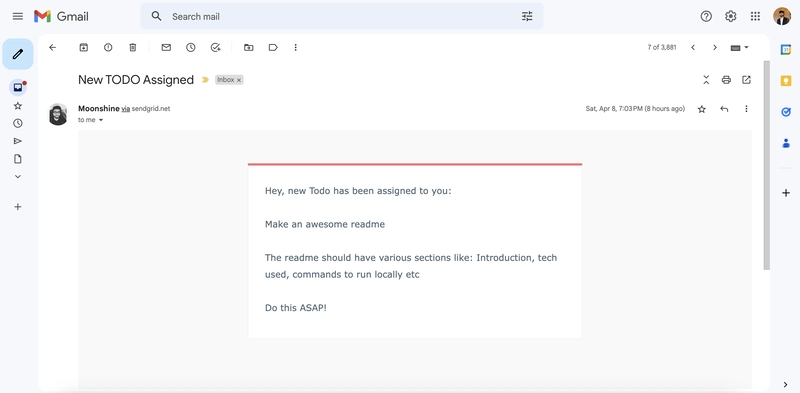Remove the Inbox label with its x
This screenshot has width=800, height=393.
click(x=239, y=80)
